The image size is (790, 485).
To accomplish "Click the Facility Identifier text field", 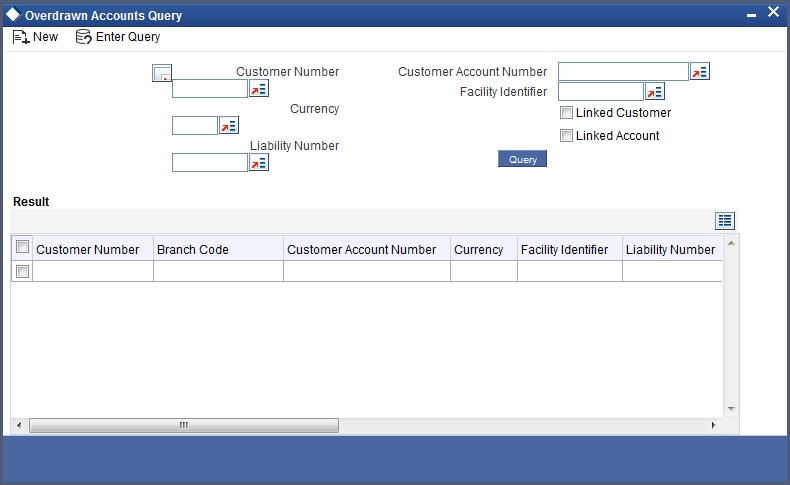I will [601, 92].
